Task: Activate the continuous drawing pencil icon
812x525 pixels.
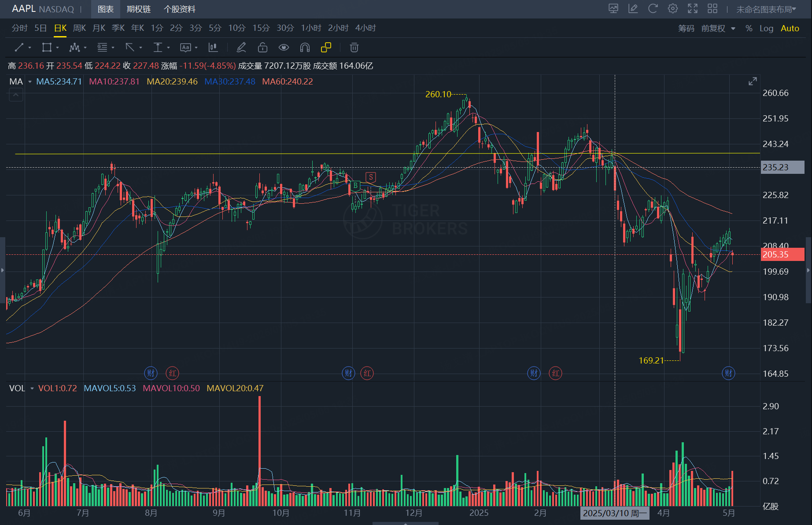Action: [241, 48]
